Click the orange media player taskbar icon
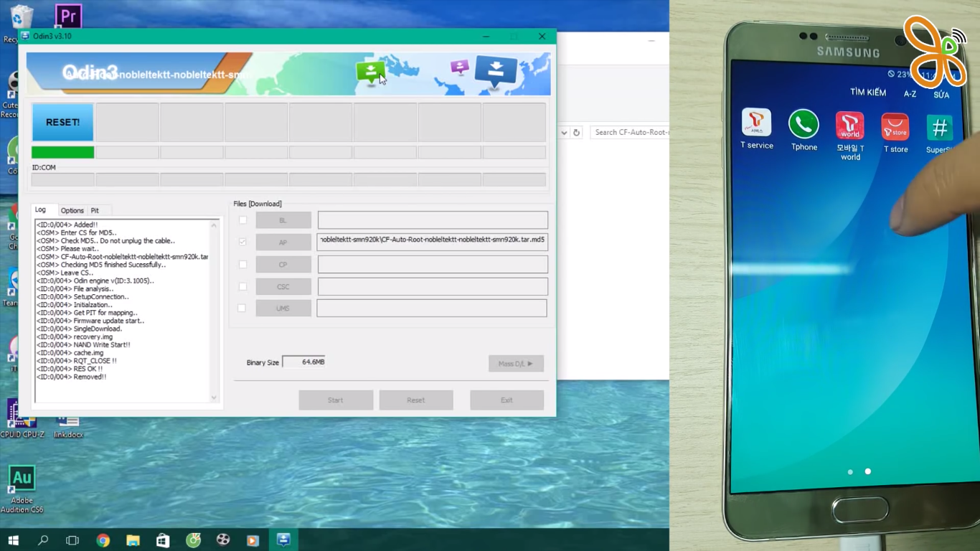The image size is (980, 551). click(253, 540)
